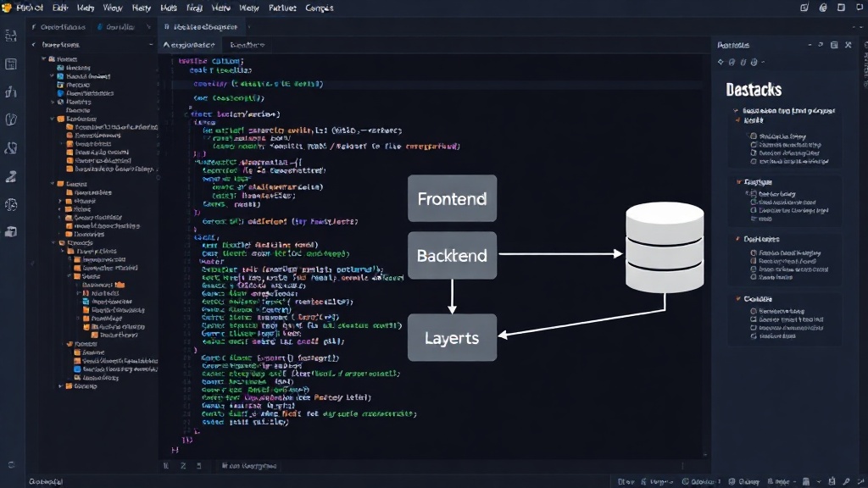Close the second tab above the file tree

[x=148, y=26]
